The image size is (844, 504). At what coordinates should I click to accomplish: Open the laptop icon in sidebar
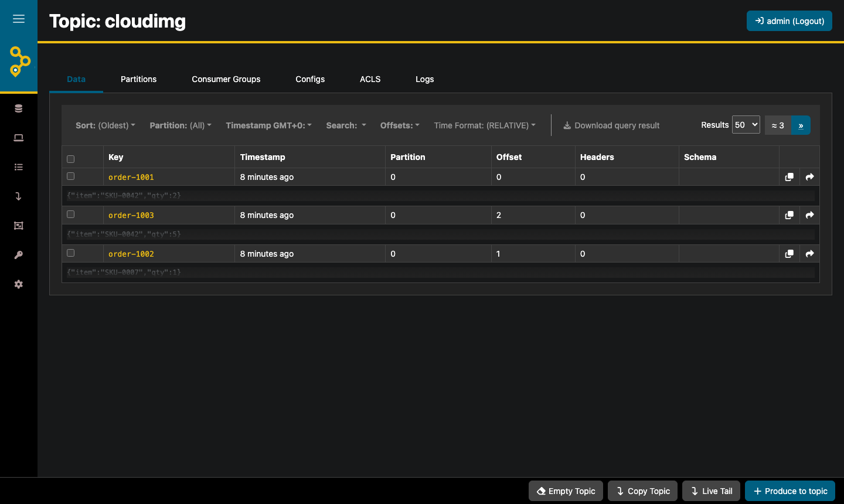coord(19,138)
